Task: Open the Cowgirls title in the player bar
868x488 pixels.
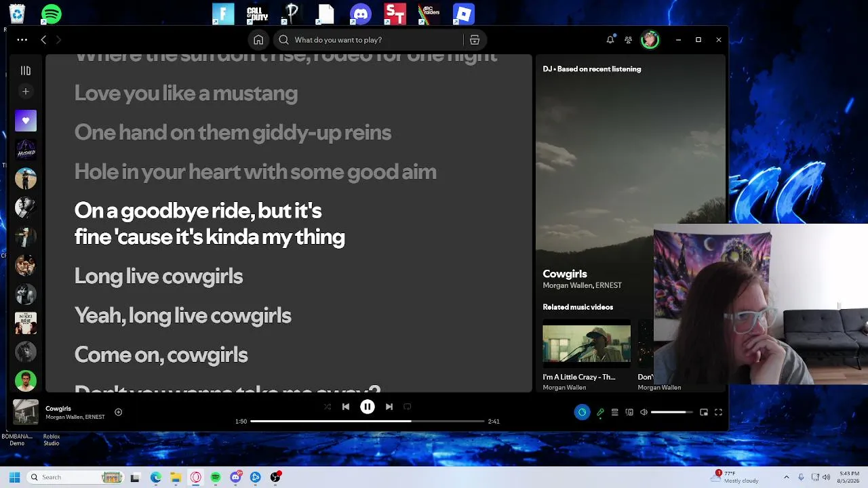Action: click(58, 408)
